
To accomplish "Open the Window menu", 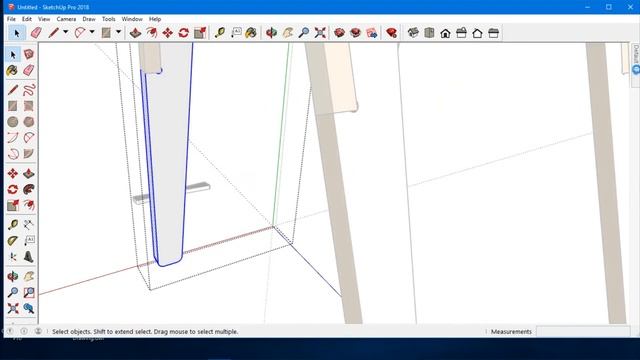I will point(132,19).
